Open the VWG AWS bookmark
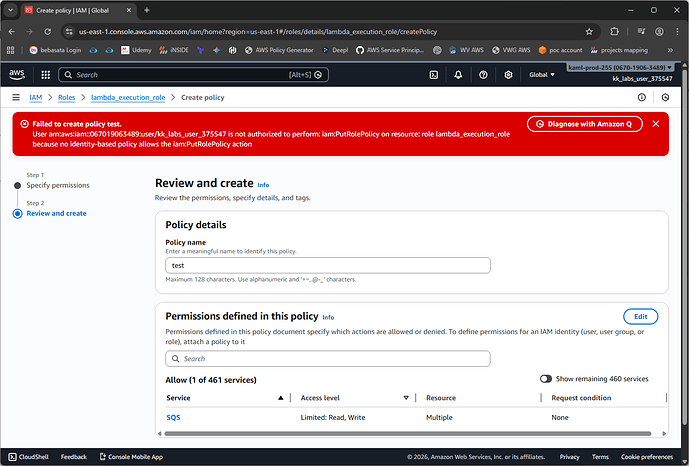This screenshot has width=689, height=466. (511, 50)
